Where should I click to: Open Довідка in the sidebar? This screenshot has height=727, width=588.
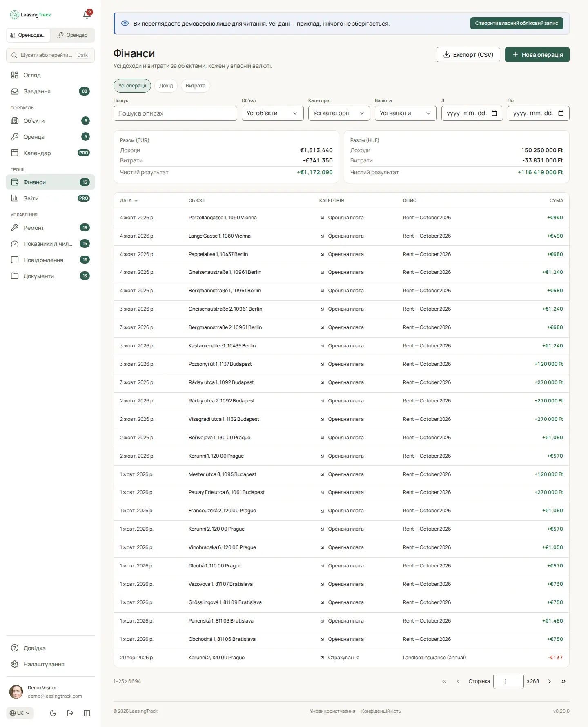50,648
